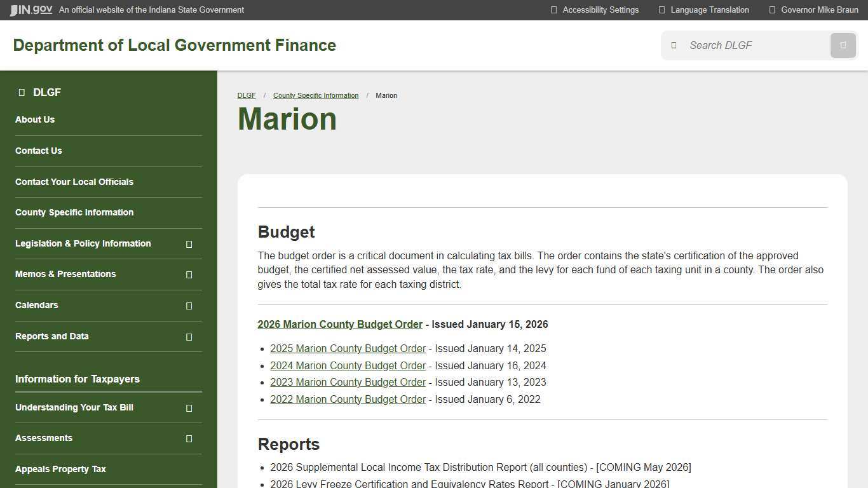The height and width of the screenshot is (488, 868).
Task: Expand the Assessments section
Action: tap(189, 438)
